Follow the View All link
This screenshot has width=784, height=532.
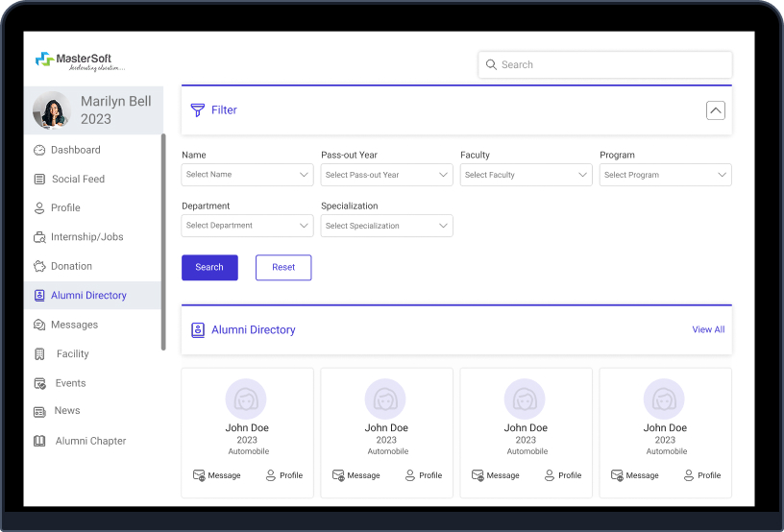708,329
